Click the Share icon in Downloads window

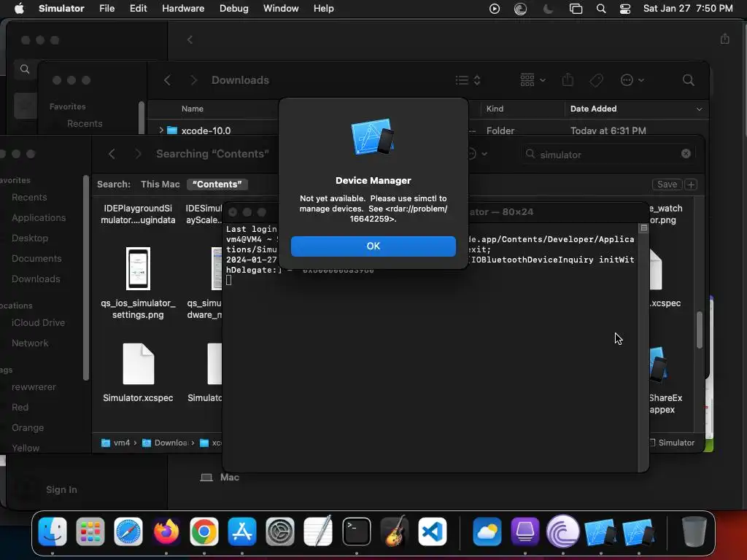(568, 80)
